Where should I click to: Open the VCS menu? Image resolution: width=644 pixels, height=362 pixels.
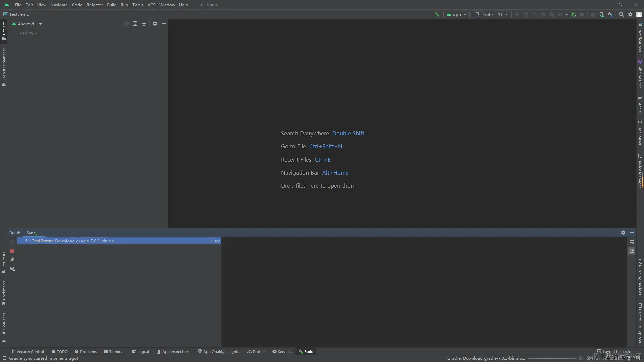(151, 5)
